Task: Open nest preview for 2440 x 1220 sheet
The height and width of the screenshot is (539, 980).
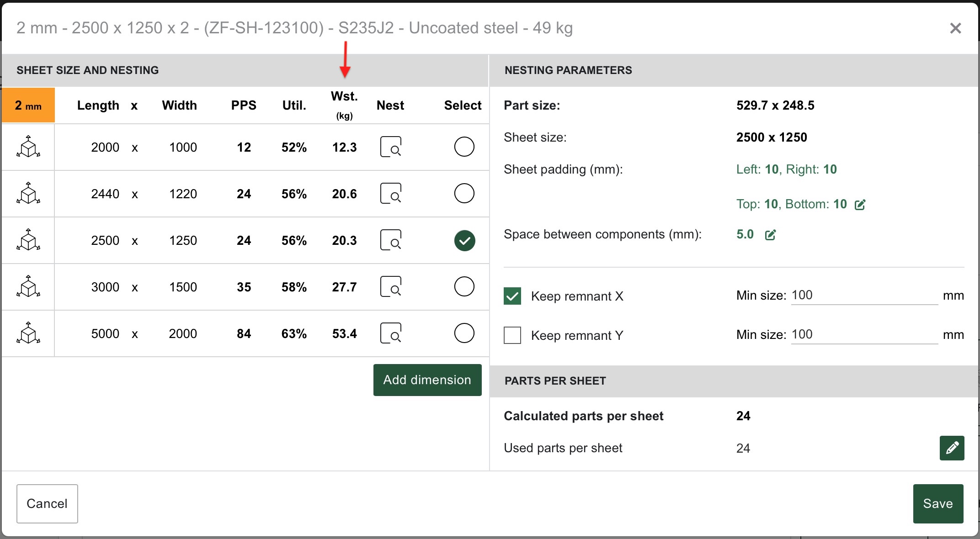Action: point(391,194)
